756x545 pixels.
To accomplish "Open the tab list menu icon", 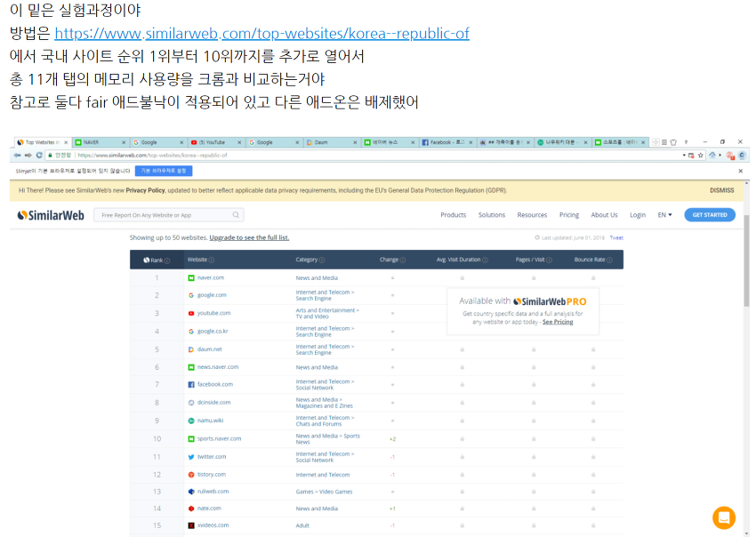I will click(x=664, y=142).
